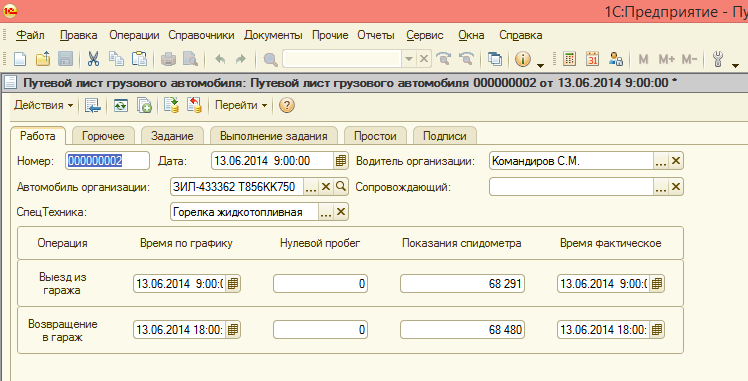Expand the Действия dropdown
748x381 pixels.
click(43, 105)
